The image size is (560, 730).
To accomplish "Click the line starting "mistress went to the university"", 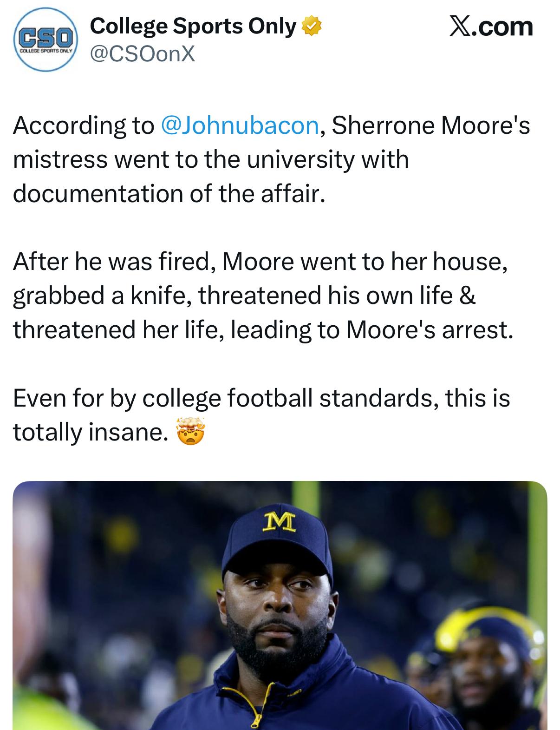I will (211, 159).
